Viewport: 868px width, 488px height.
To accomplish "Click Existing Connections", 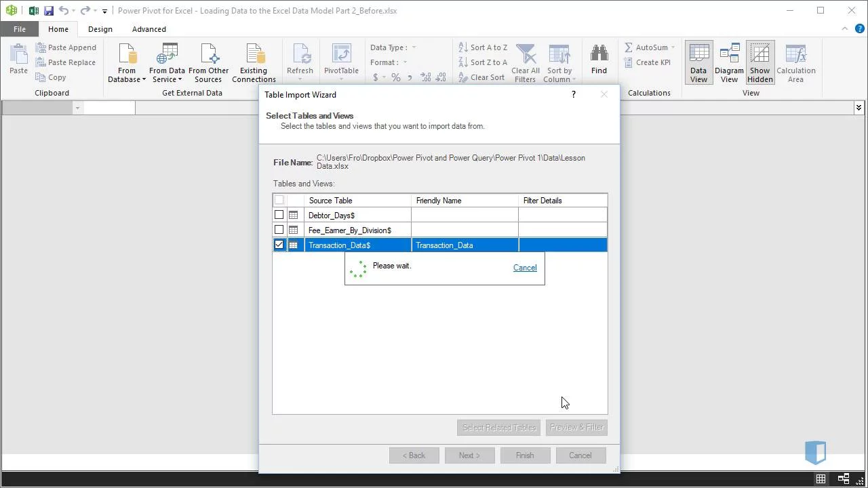I will click(254, 63).
